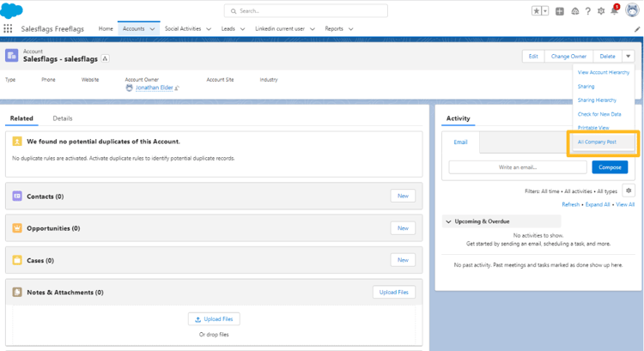644x351 pixels.
Task: Click the duplicates alert icon
Action: coord(17,142)
